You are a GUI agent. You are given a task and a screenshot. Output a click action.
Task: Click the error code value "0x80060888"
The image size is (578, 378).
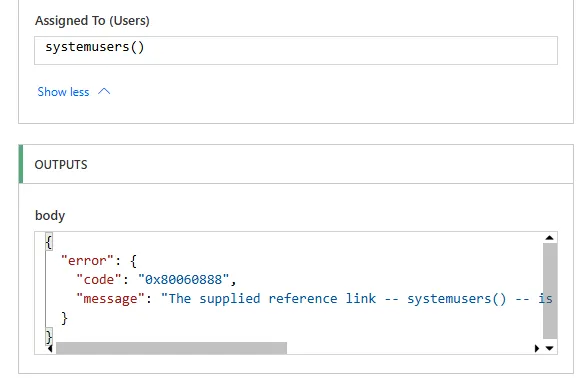click(183, 280)
